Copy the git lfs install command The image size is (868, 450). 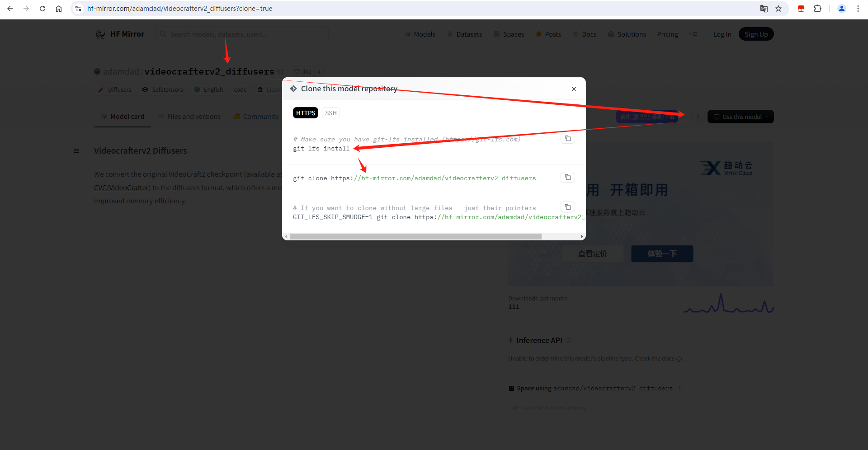pyautogui.click(x=568, y=139)
